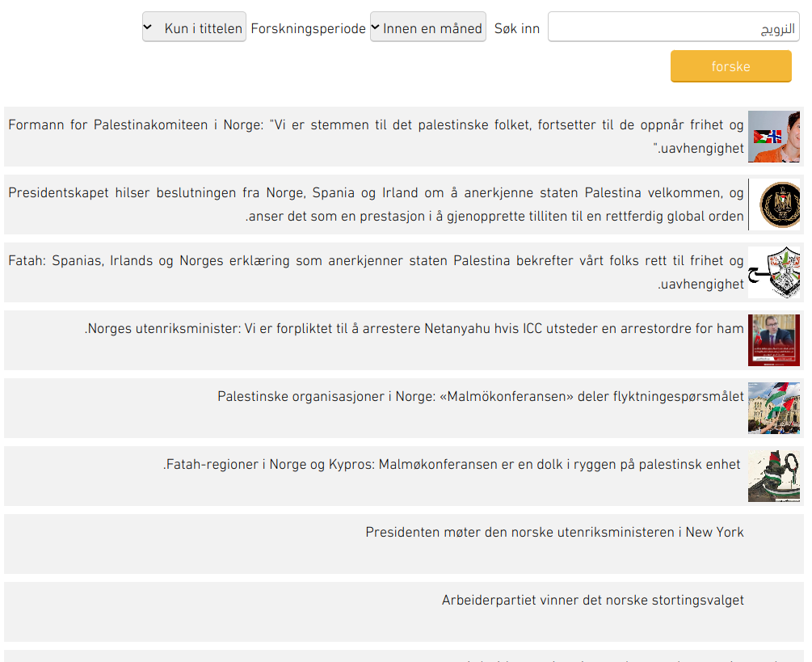Click the Palestinian flags protest thumbnail
This screenshot has width=812, height=662.
(773, 408)
